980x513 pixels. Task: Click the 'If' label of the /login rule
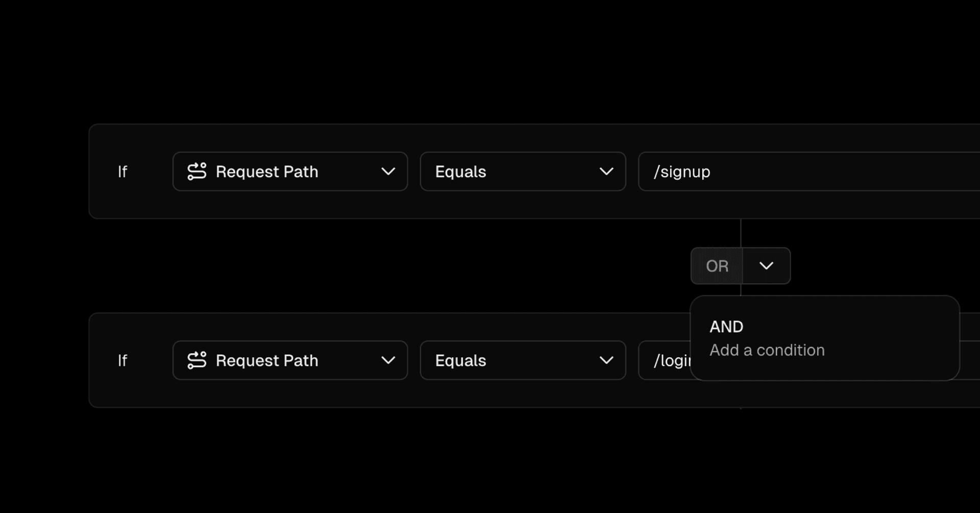[122, 360]
